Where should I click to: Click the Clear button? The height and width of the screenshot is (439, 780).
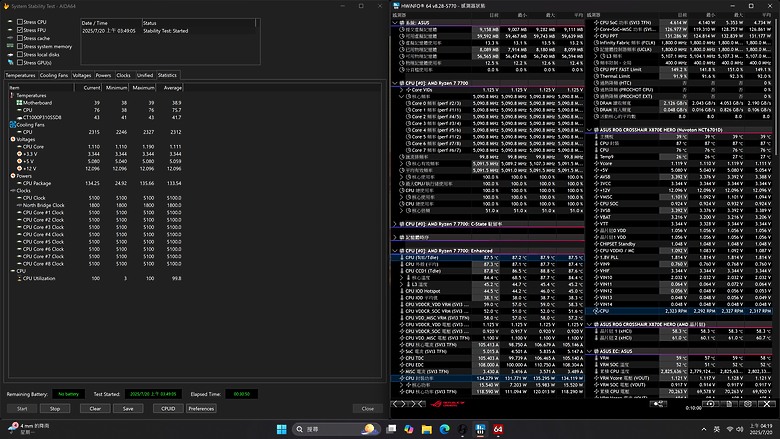tap(95, 409)
